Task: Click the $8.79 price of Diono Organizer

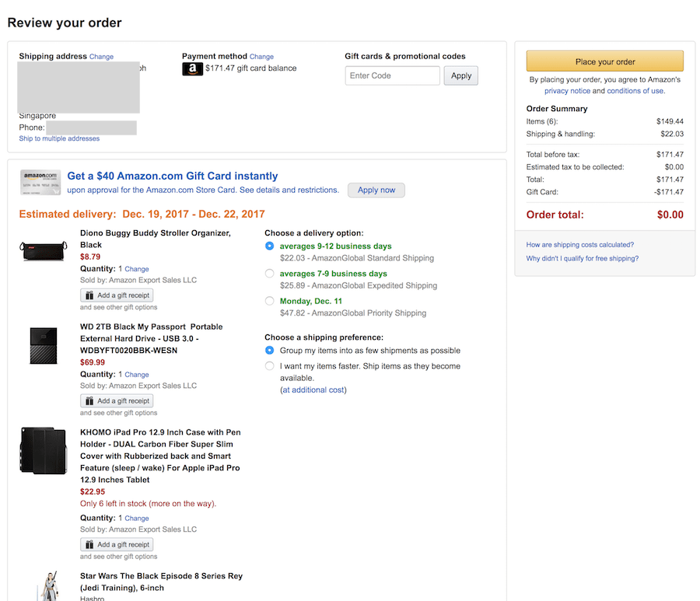Action: tap(90, 257)
